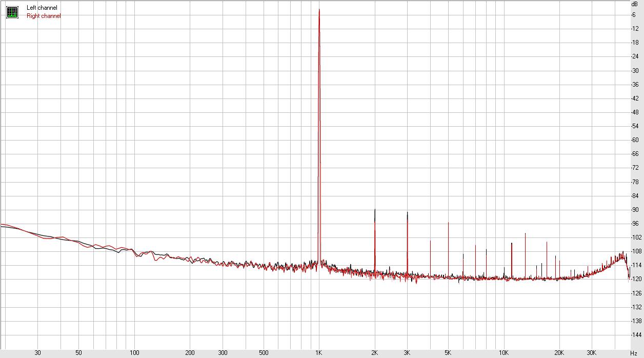The width and height of the screenshot is (644, 358).
Task: Click the top of the 3 kHz harmonic spike
Action: coord(407,212)
